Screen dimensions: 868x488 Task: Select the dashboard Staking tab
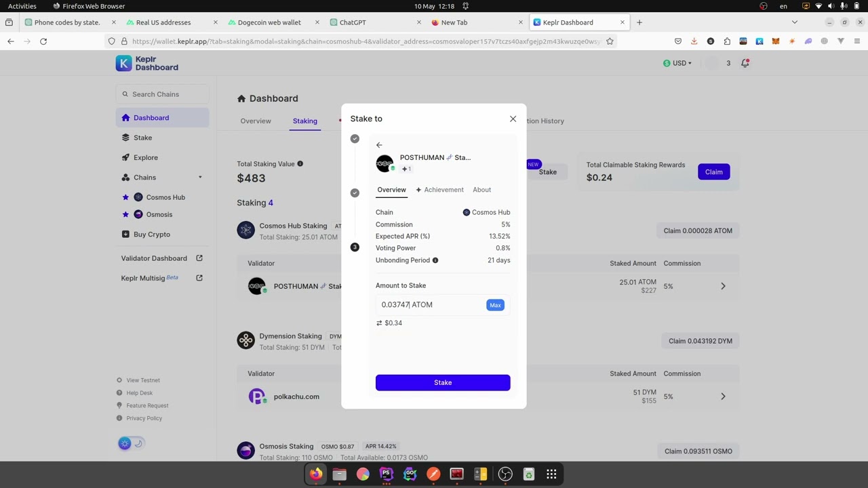(x=304, y=121)
